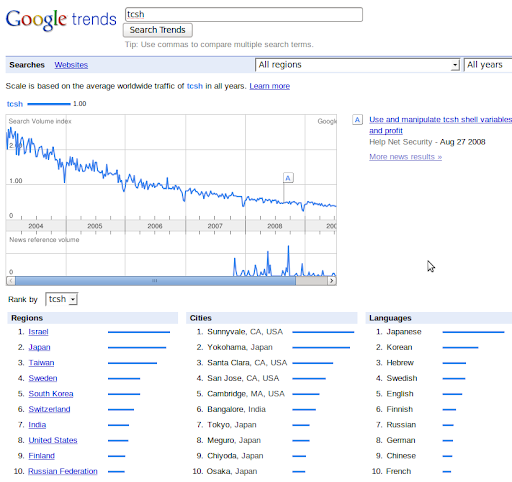Open the Japan region link
Screen dimensions: 512x482
(39, 347)
